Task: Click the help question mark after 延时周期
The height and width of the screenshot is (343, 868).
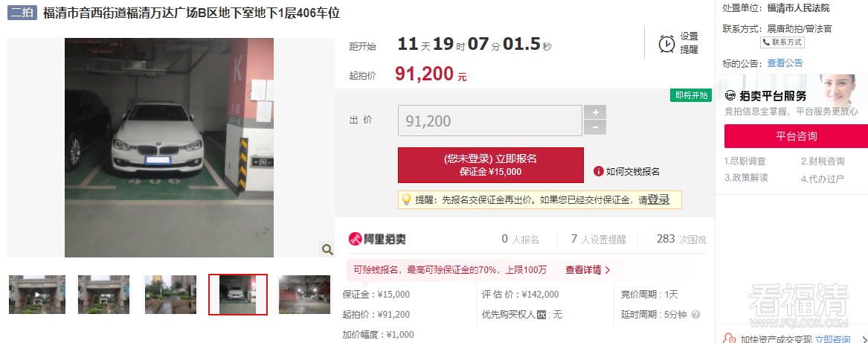Action: coord(696,314)
